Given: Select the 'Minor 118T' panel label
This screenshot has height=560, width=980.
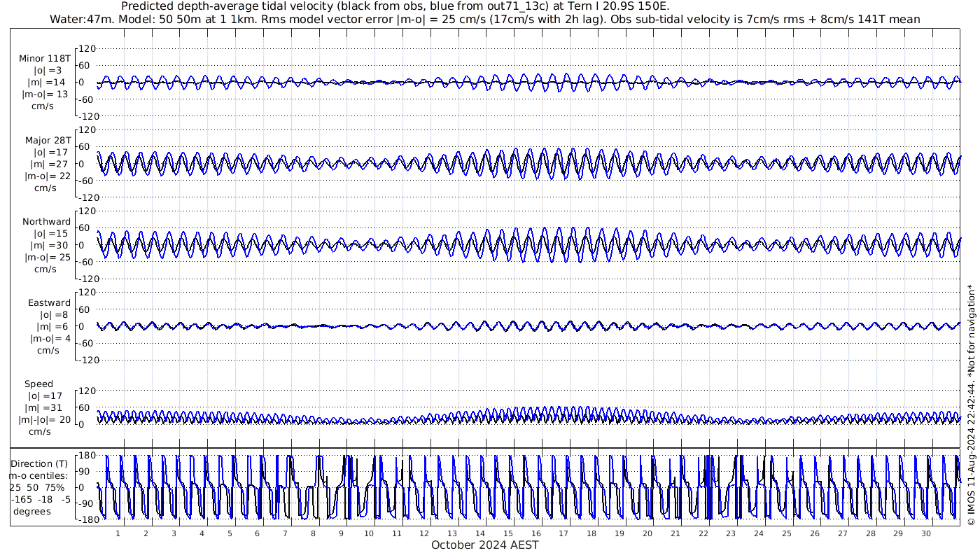Looking at the screenshot, I should (x=45, y=58).
